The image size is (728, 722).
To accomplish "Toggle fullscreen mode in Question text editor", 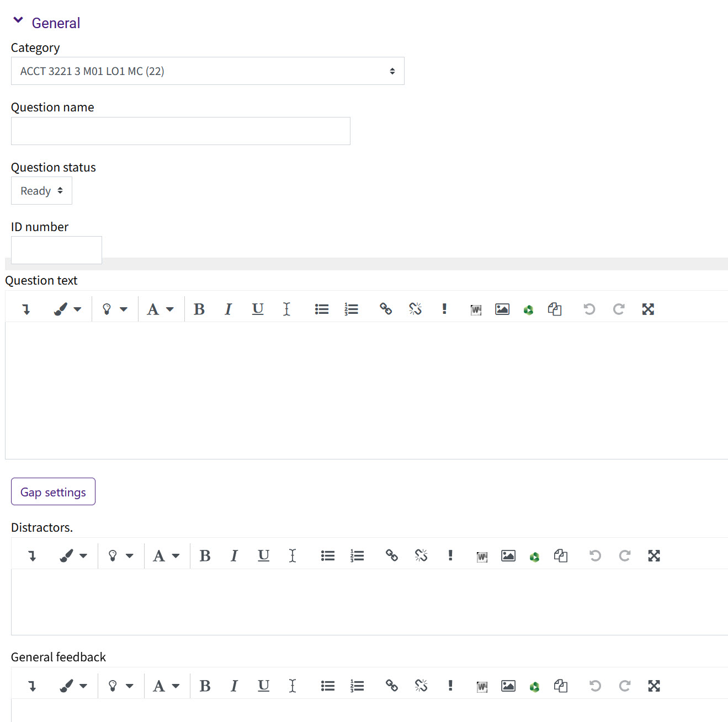I will click(x=648, y=309).
